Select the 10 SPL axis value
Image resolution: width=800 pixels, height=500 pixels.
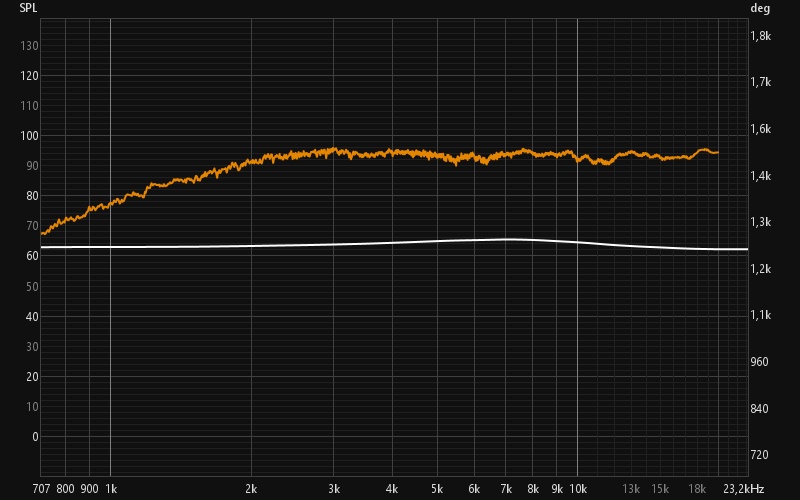(x=32, y=407)
